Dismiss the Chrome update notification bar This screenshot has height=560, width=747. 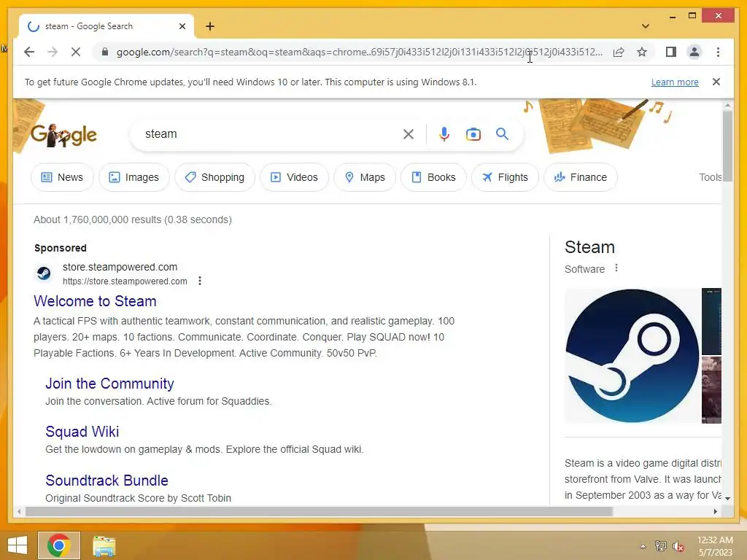[716, 82]
